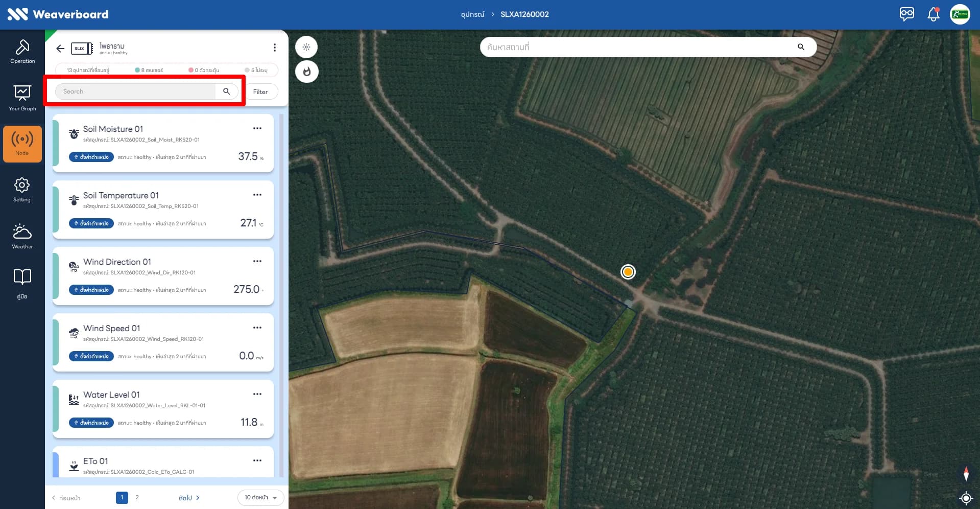Open options menu for Soil Moisture 01
This screenshot has width=980, height=509.
tap(257, 128)
